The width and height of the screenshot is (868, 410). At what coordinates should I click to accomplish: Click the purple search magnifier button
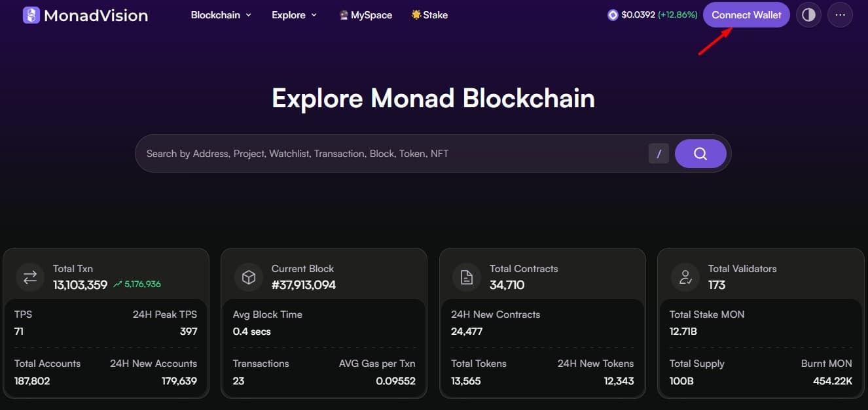click(700, 154)
